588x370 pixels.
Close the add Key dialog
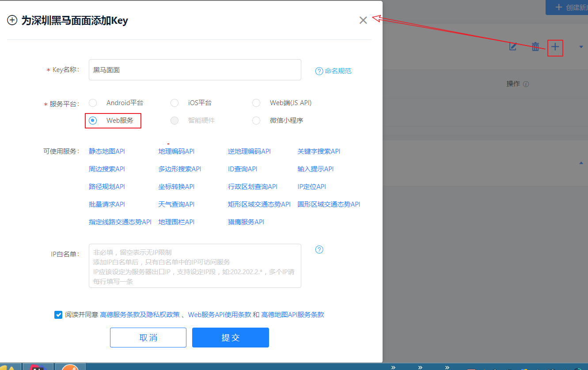363,20
